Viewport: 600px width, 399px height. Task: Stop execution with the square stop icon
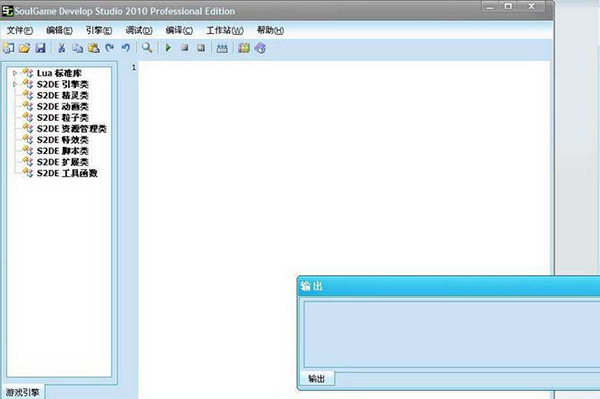[x=185, y=48]
